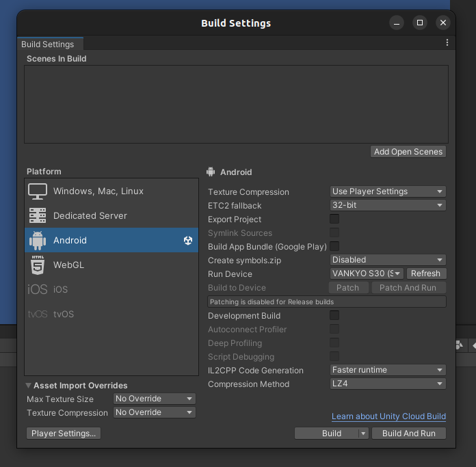Click the WebGL HTML5 shield icon
The width and height of the screenshot is (476, 467).
38,265
